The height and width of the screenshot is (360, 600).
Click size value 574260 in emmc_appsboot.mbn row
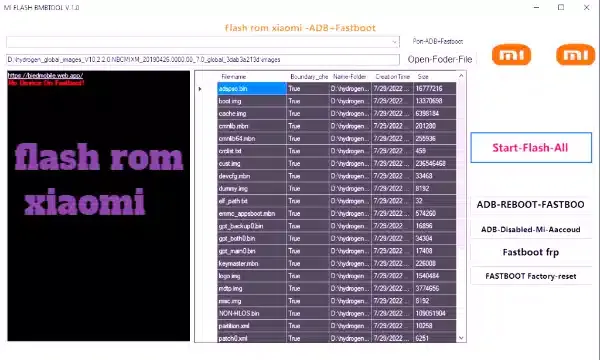(435, 213)
